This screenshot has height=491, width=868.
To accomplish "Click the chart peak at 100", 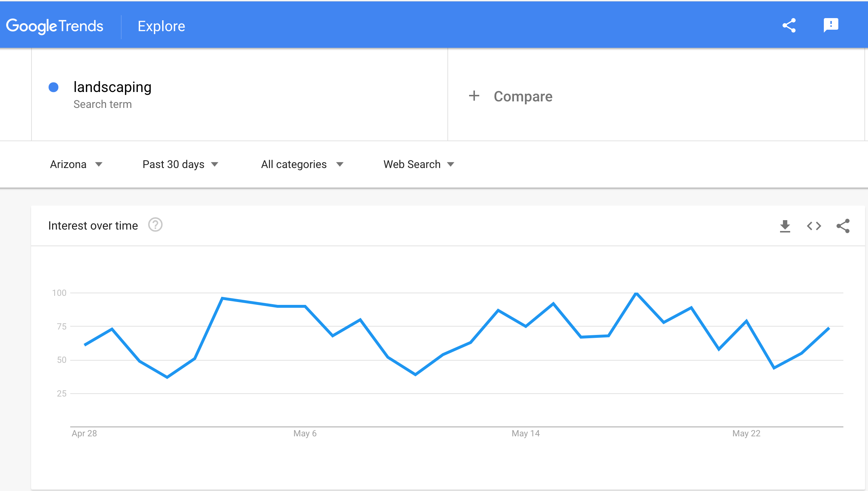I will [x=636, y=293].
